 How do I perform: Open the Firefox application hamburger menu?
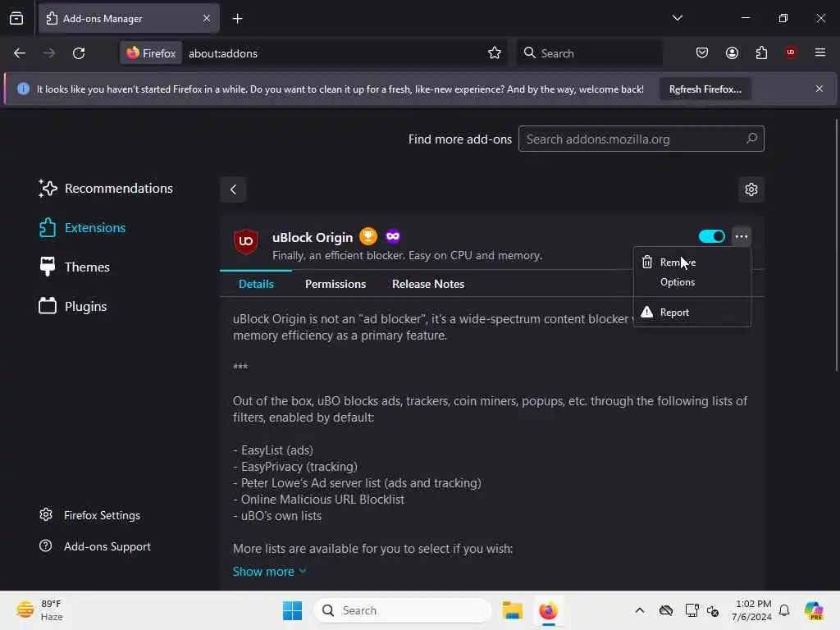click(820, 52)
